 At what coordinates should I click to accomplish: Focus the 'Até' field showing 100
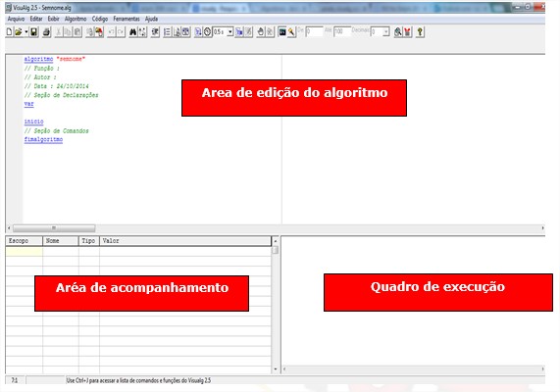[342, 32]
